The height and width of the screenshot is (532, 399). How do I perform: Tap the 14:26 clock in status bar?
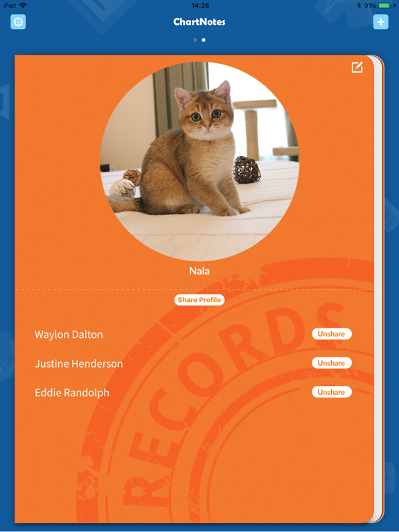199,6
